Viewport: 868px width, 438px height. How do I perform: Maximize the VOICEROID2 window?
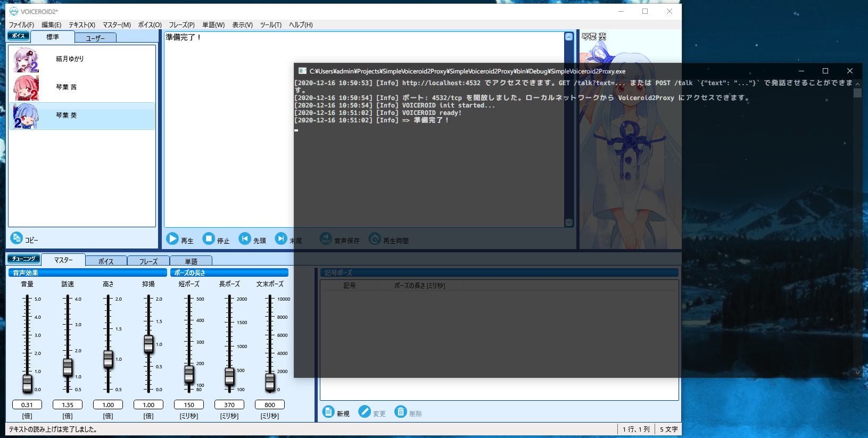(645, 11)
